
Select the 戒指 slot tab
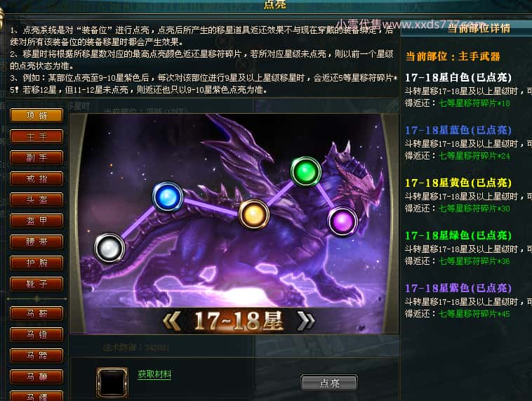point(36,178)
